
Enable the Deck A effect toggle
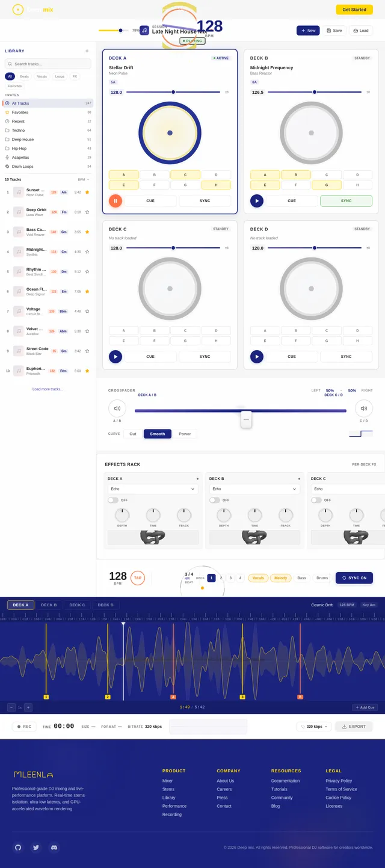click(x=113, y=500)
